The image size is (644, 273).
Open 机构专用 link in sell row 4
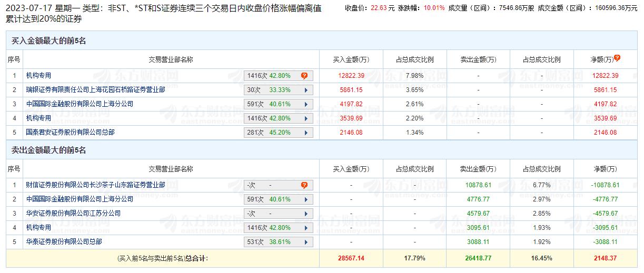tap(38, 228)
